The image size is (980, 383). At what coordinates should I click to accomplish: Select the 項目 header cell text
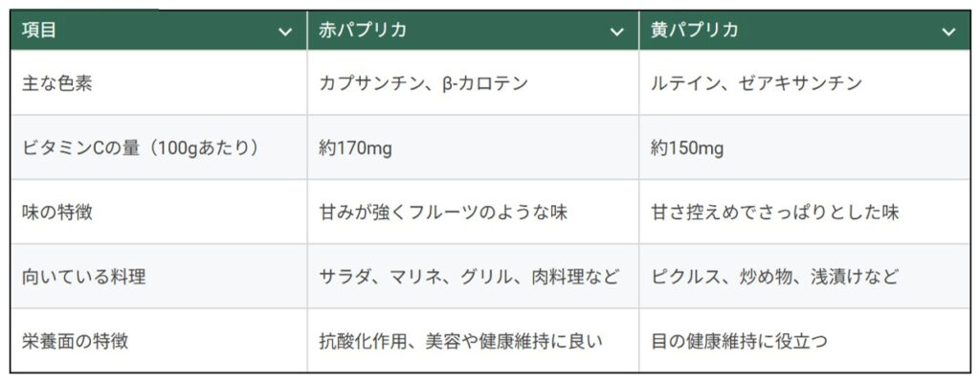(x=39, y=31)
